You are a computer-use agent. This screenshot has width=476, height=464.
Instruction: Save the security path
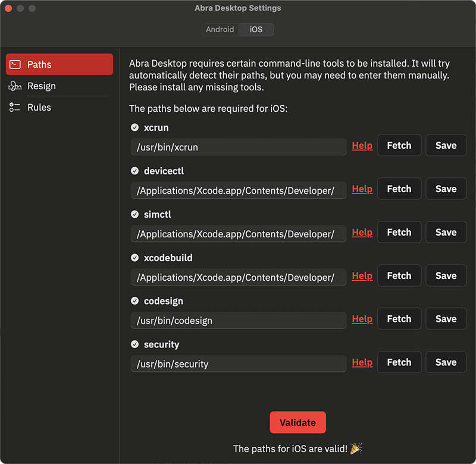(446, 362)
